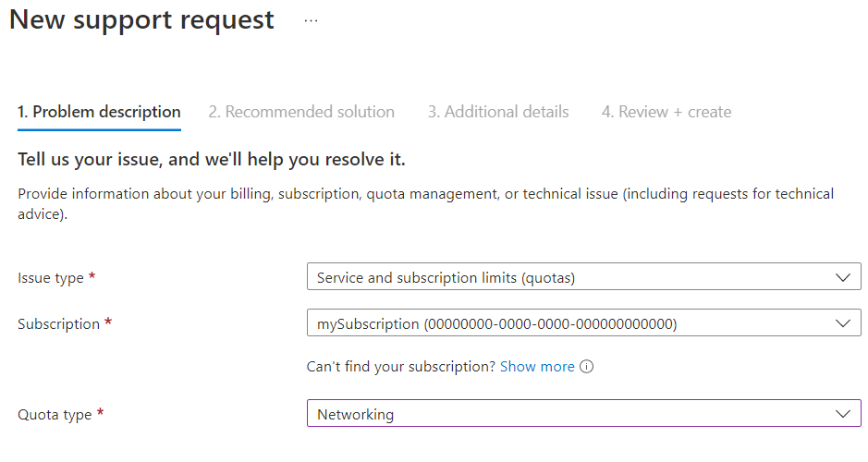Click the 'New support request' page title

(141, 20)
